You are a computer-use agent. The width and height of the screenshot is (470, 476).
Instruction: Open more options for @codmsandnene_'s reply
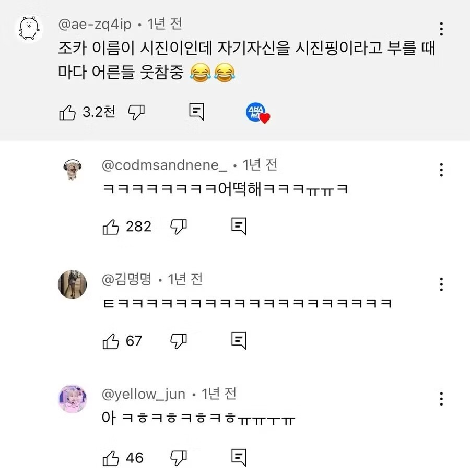pos(442,170)
